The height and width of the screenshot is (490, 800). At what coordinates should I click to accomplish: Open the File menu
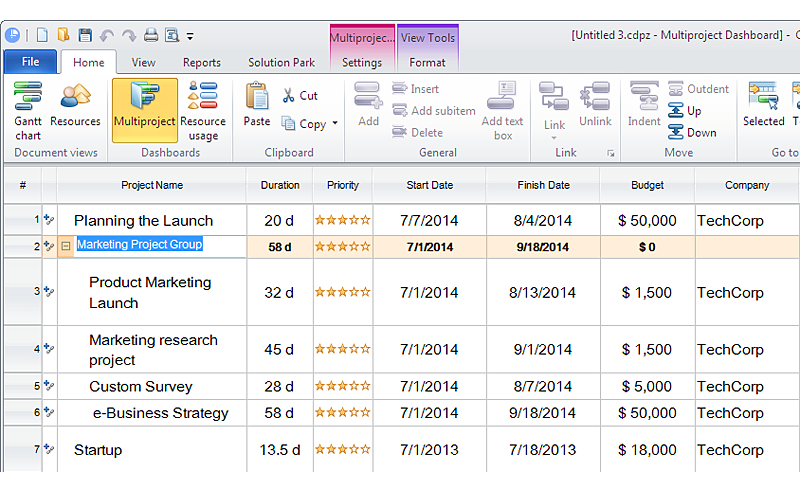click(30, 62)
